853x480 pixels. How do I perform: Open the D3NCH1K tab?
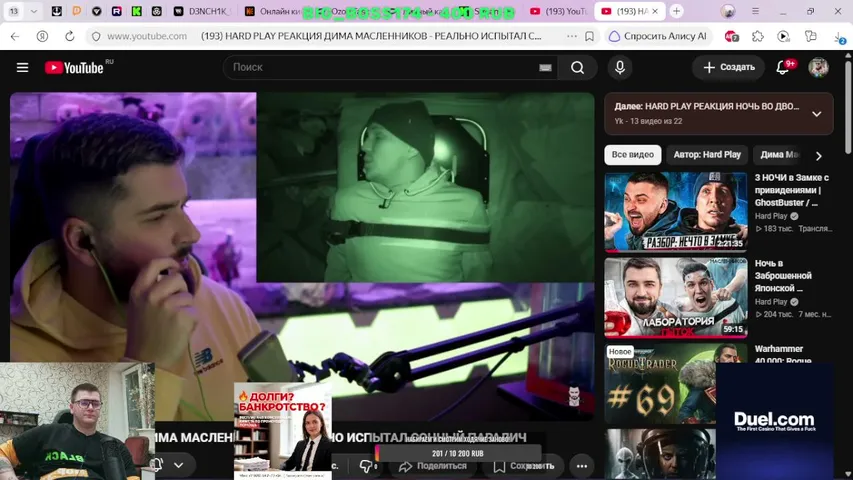coord(203,11)
